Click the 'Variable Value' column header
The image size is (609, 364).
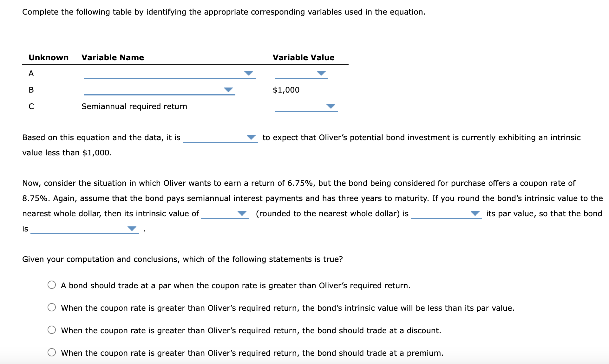pos(304,57)
